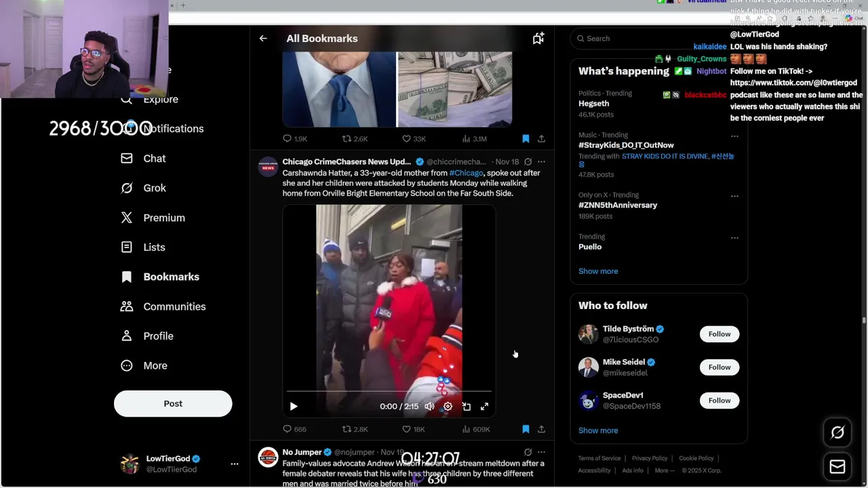This screenshot has height=488, width=868.
Task: Open more options on Chicago CrimeChasers post
Action: click(x=541, y=162)
